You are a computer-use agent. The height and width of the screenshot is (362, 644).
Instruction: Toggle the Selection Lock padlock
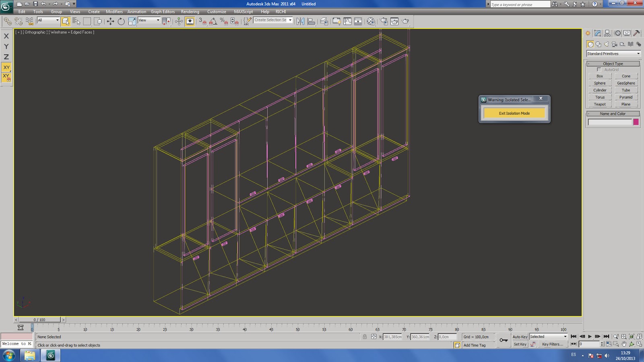[365, 337]
